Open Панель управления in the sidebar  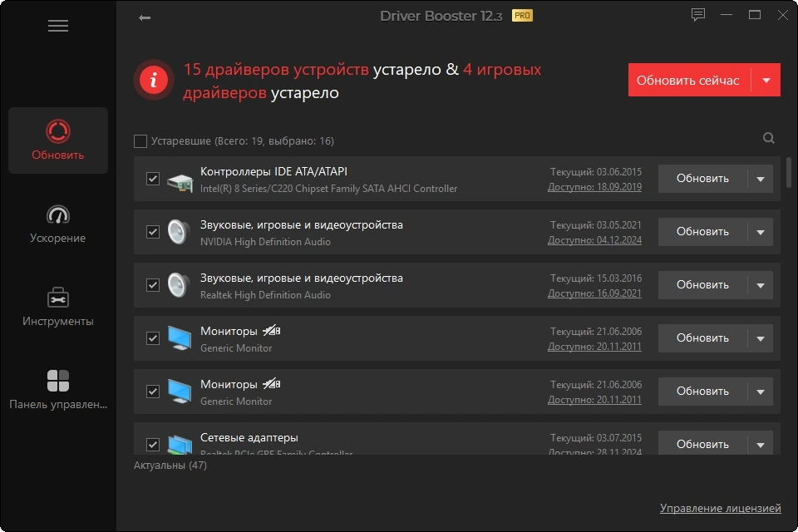pos(58,390)
